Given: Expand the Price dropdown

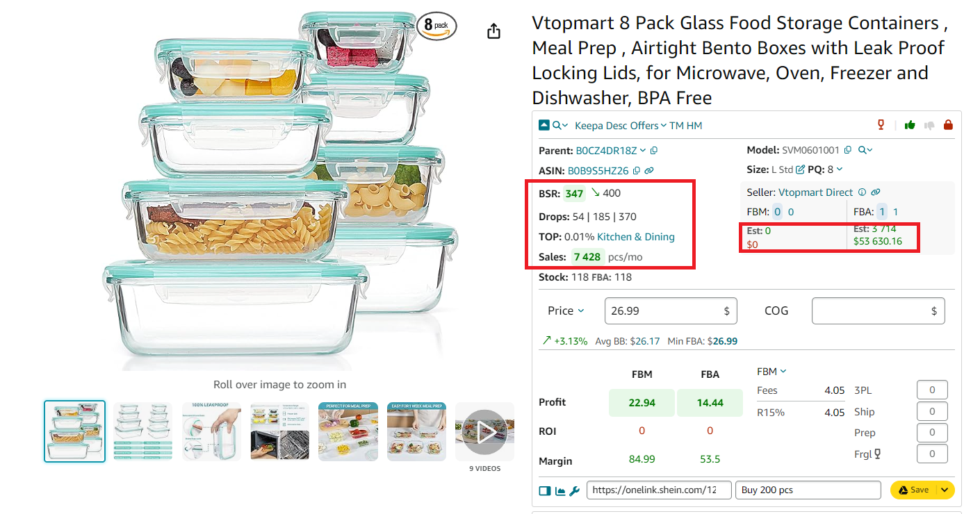Looking at the screenshot, I should pyautogui.click(x=582, y=310).
